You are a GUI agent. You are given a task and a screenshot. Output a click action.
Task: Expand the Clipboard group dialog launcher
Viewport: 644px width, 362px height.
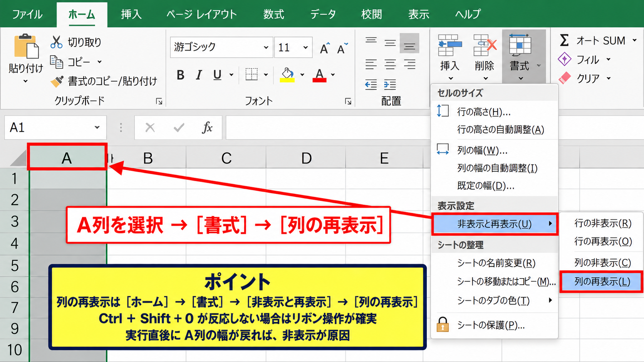pos(159,101)
